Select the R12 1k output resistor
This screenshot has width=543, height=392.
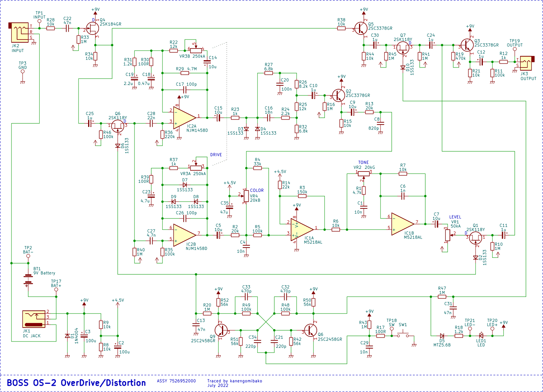(x=503, y=62)
